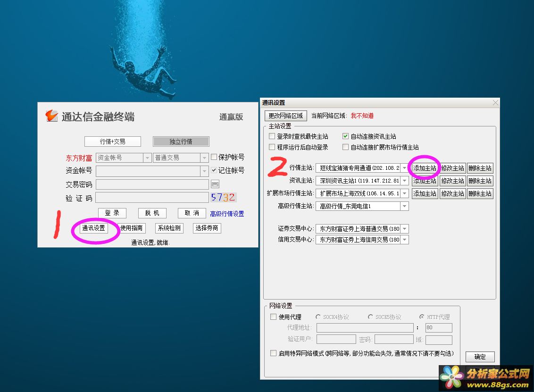The height and width of the screenshot is (392, 534).
Task: Click the 取消 button
Action: (x=192, y=213)
